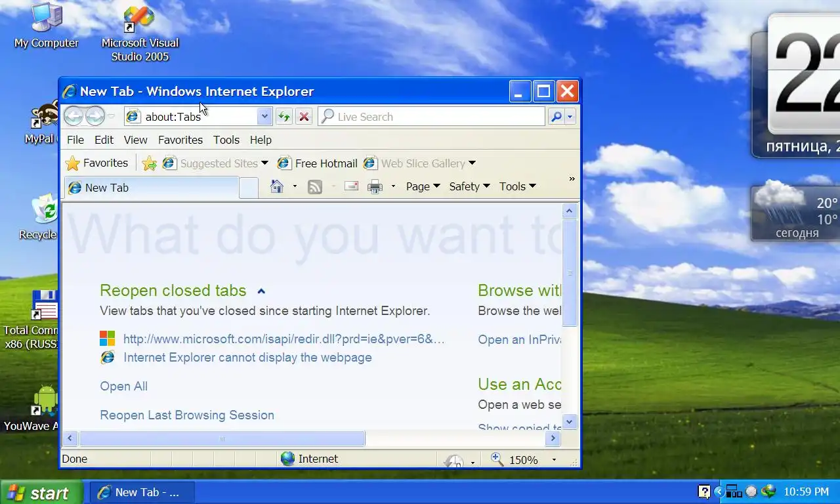
Task: Click the weather widget showing 20°
Action: coord(795,212)
